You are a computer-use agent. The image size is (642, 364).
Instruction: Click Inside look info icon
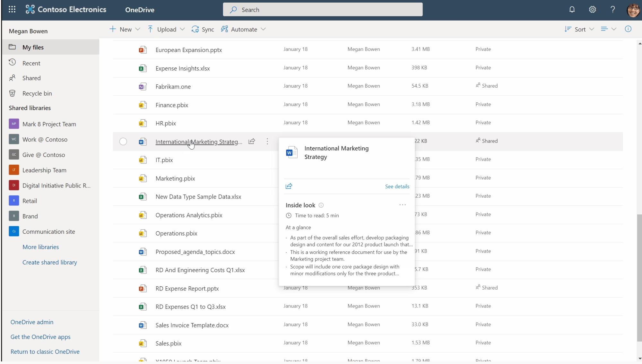321,205
